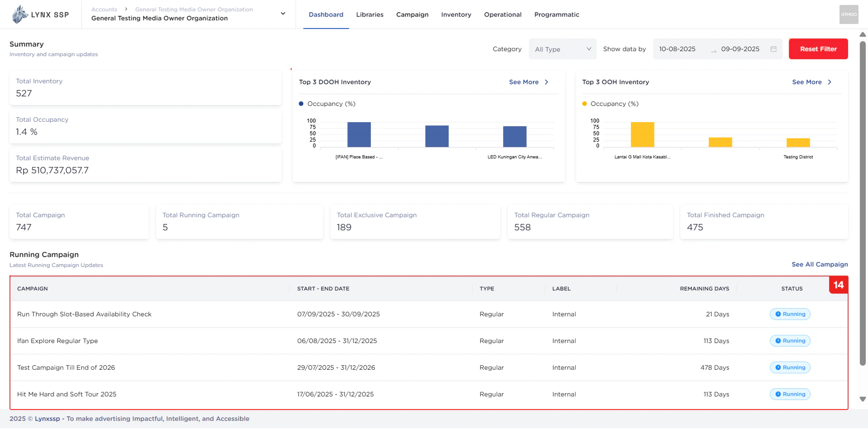Select the tallest yellow bar for Lantai G Mall

(642, 134)
